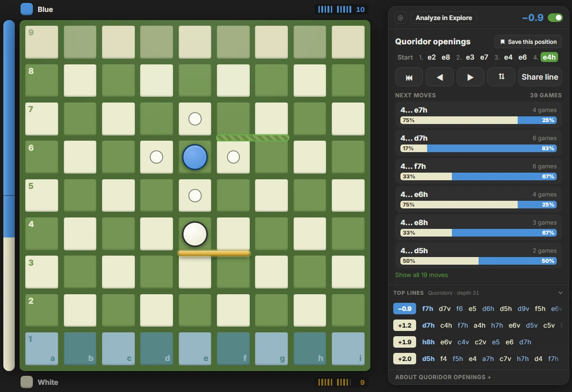
Task: Skip to first move button
Action: point(409,77)
